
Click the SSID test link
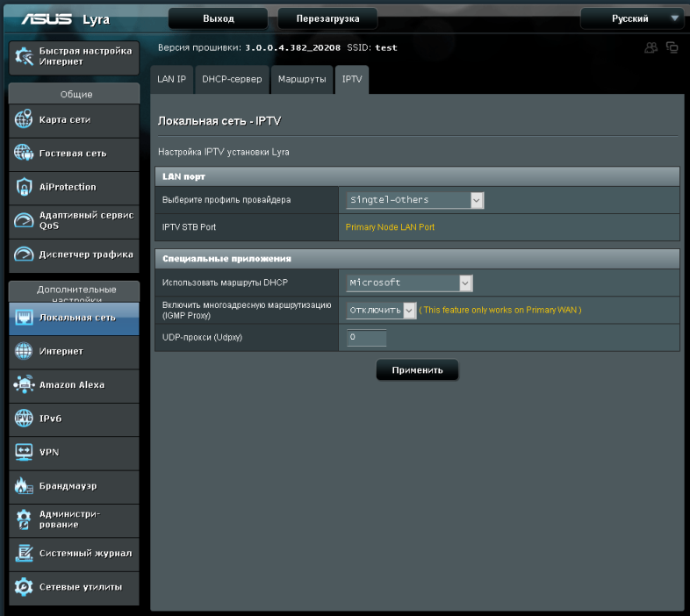coord(386,47)
